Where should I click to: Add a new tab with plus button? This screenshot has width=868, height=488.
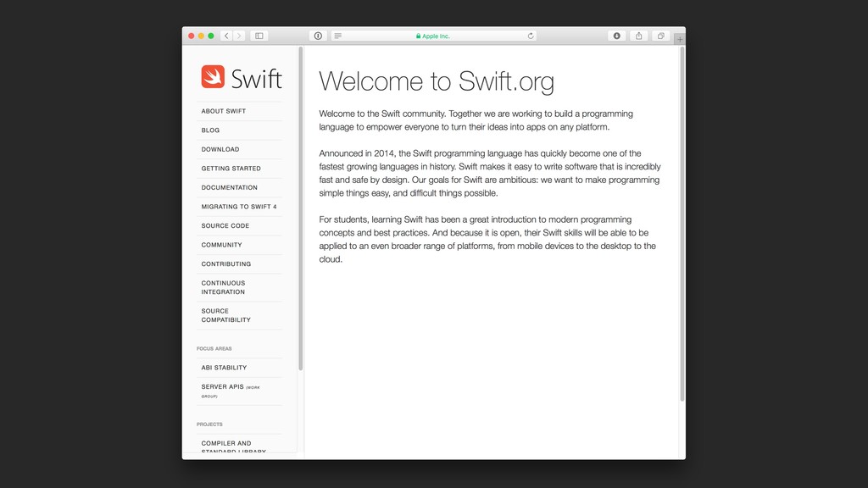pyautogui.click(x=680, y=39)
